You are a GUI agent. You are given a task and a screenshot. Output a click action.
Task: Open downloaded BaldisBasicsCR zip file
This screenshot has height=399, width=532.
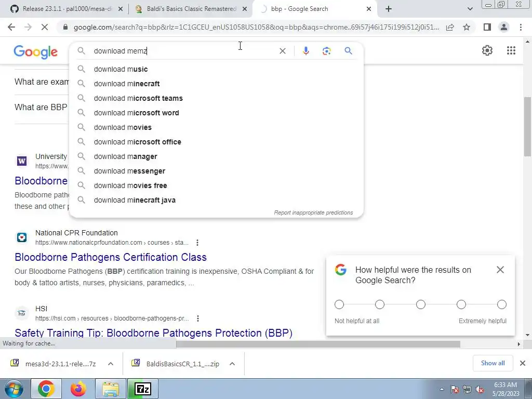pyautogui.click(x=176, y=364)
